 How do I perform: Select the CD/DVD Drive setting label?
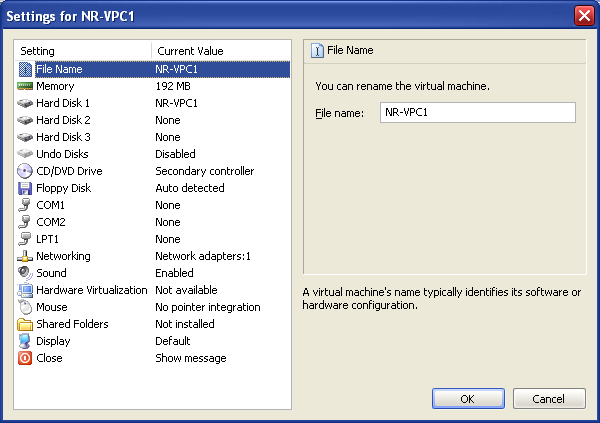[69, 171]
